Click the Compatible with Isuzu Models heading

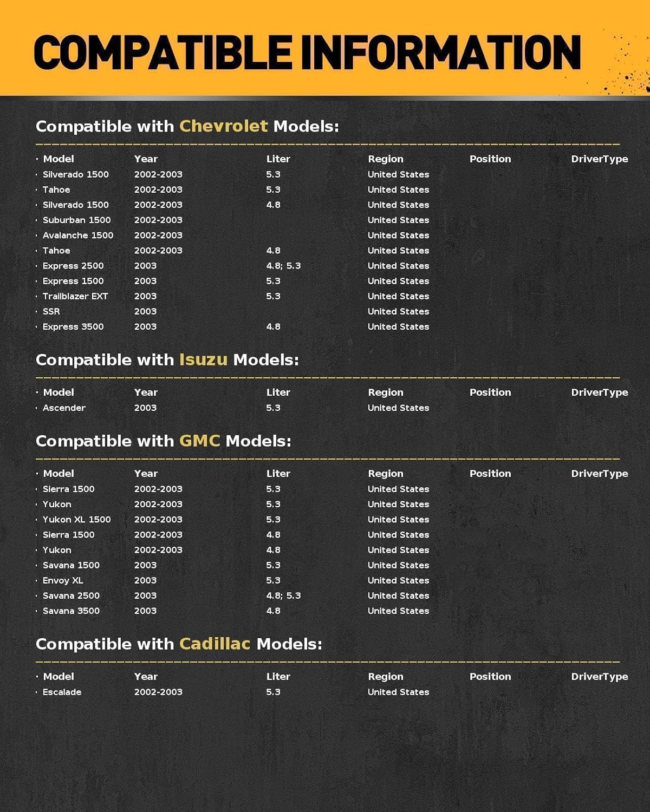[x=167, y=359]
